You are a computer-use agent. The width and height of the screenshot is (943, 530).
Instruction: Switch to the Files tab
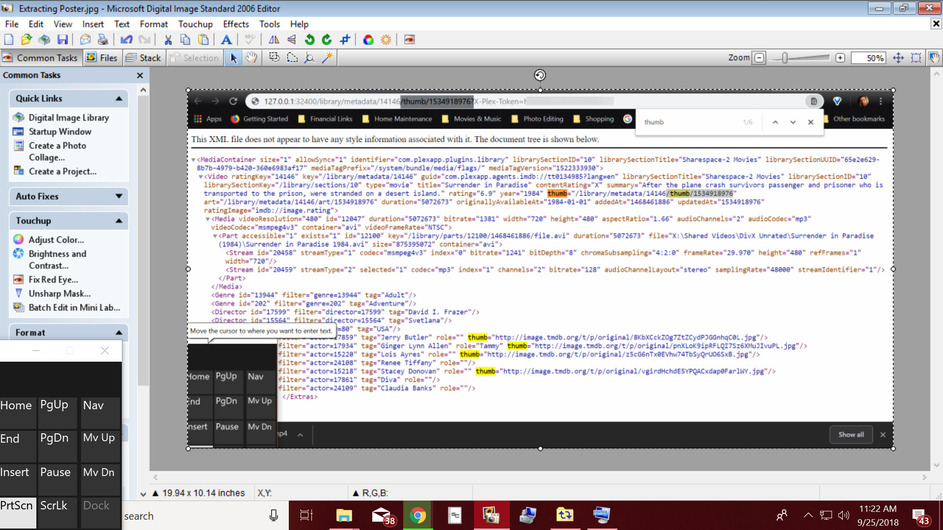pos(102,58)
